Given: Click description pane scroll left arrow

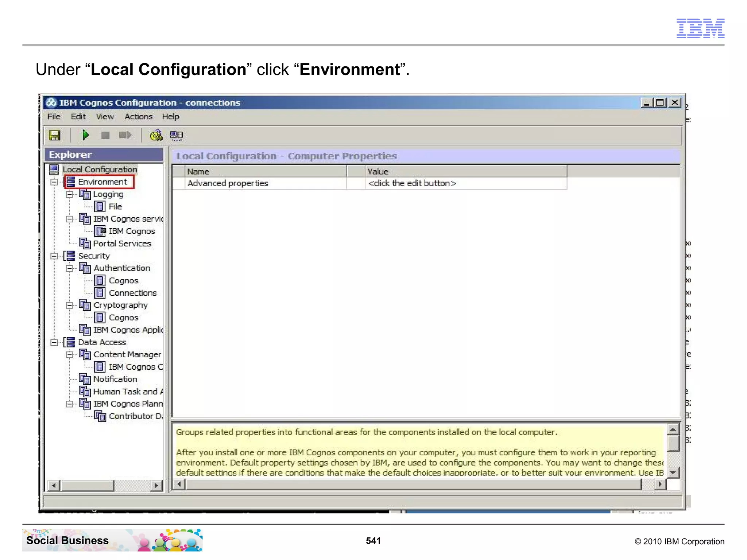Looking at the screenshot, I should click(x=179, y=485).
